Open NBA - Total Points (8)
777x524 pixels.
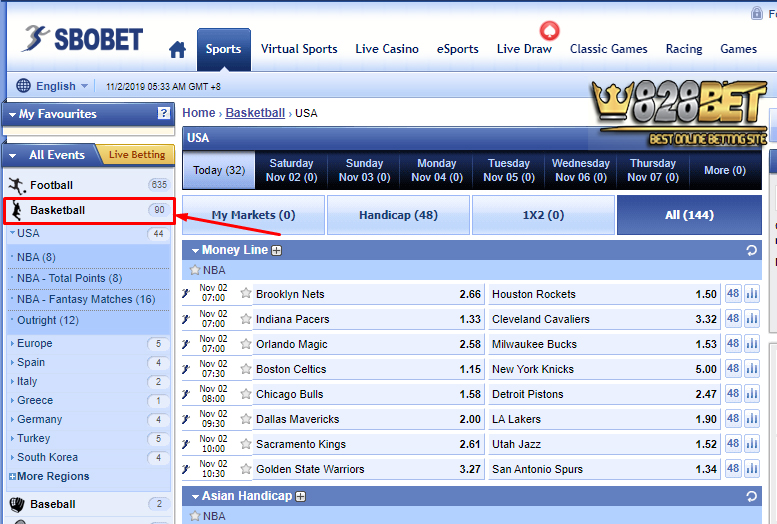tap(69, 279)
